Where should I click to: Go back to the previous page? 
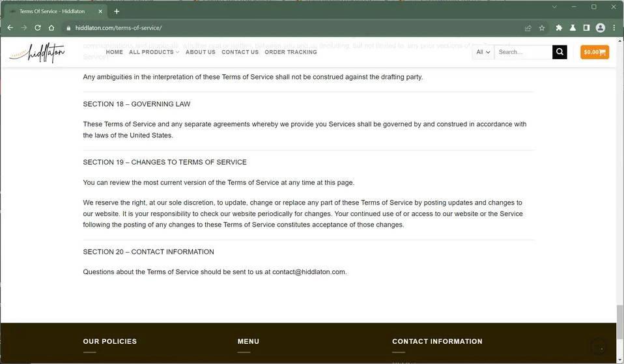(10, 28)
